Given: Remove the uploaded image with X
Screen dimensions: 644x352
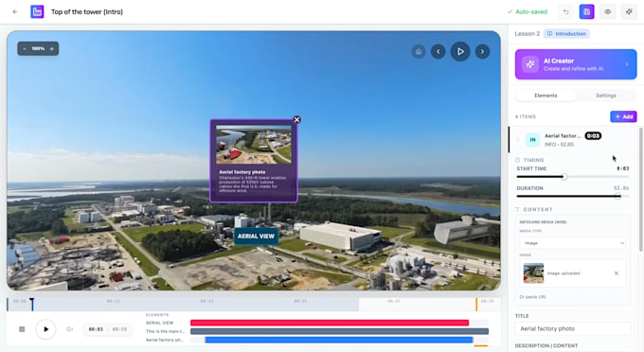Looking at the screenshot, I should [617, 273].
